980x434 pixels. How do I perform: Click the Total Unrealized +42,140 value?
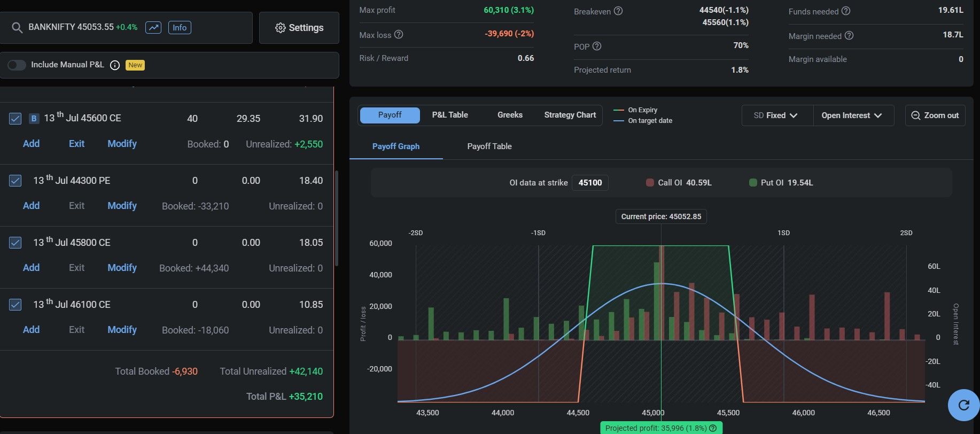coord(306,371)
